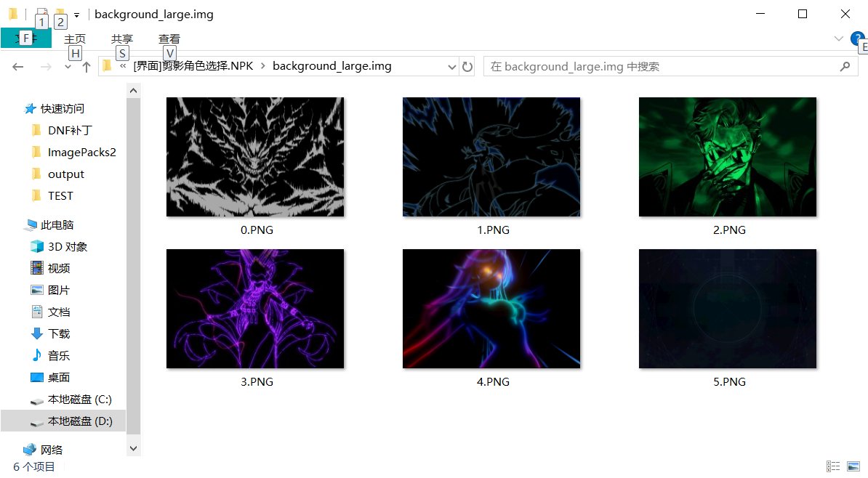868x478 pixels.
Task: Click the navigation pane scroll down arrow
Action: [133, 448]
